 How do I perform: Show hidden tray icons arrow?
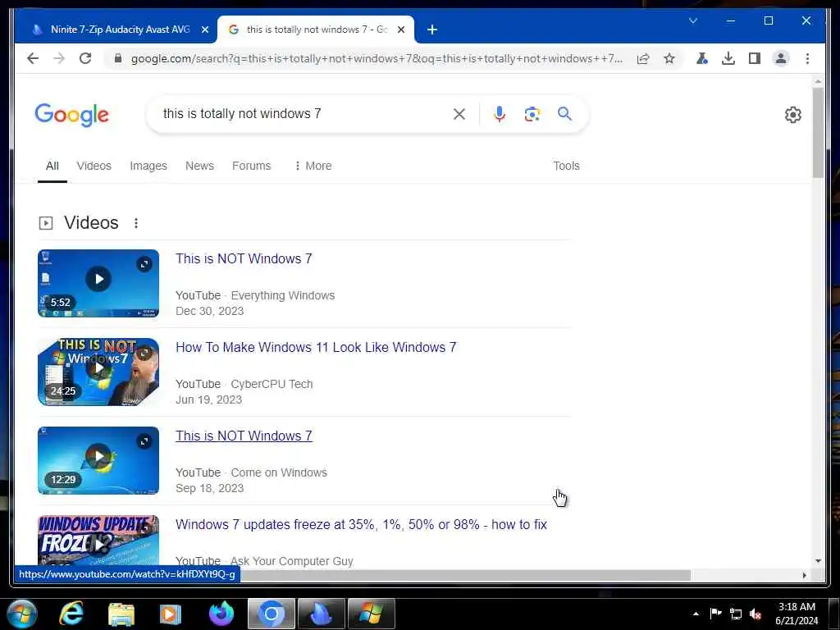coord(696,614)
